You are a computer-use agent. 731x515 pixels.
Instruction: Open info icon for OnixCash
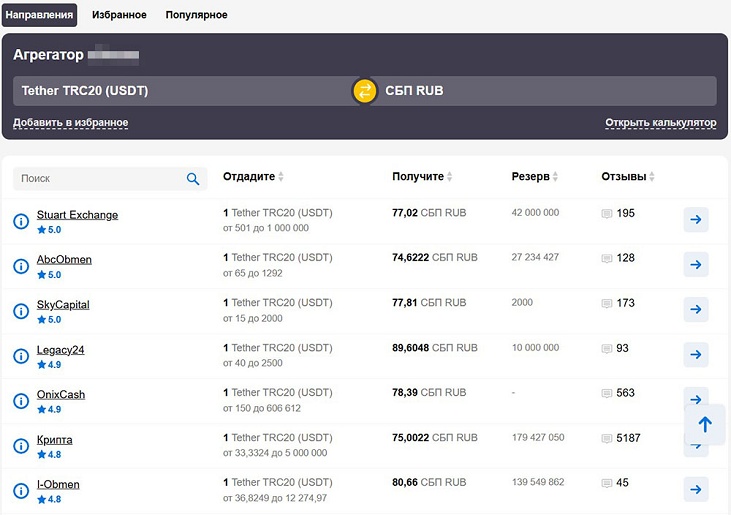click(x=21, y=401)
